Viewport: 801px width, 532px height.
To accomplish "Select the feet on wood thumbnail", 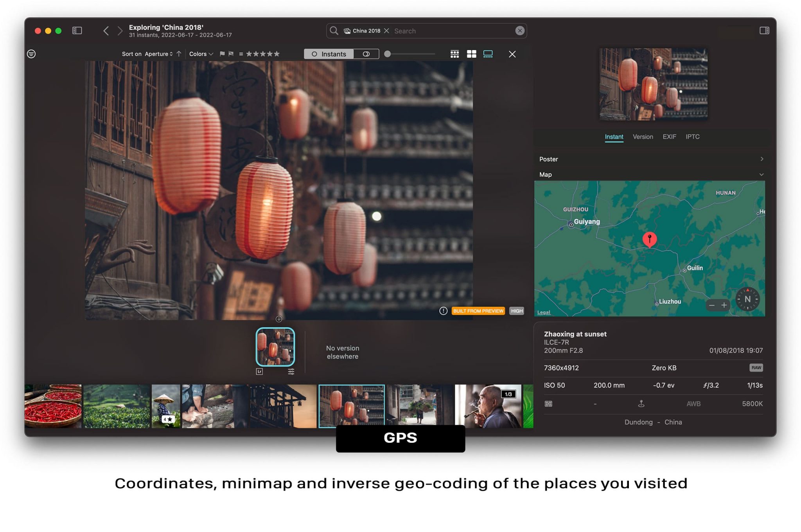I will click(215, 406).
